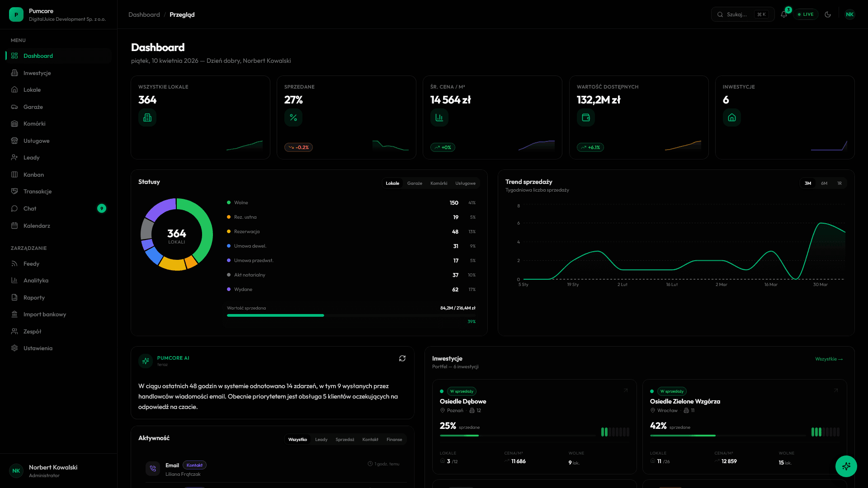The height and width of the screenshot is (488, 868).
Task: Click the Wszystkie link in Inwestycje panel
Action: (x=829, y=359)
